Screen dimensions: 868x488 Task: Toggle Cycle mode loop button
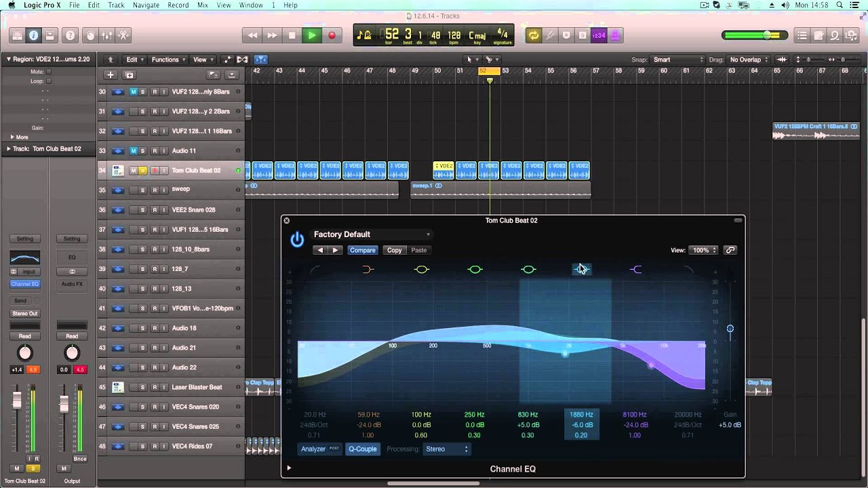tap(534, 35)
